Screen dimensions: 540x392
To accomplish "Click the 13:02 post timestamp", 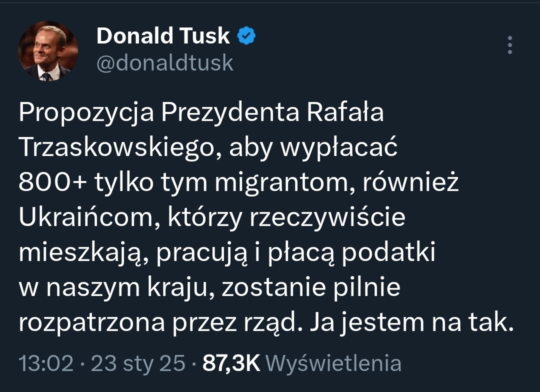I will point(46,363).
